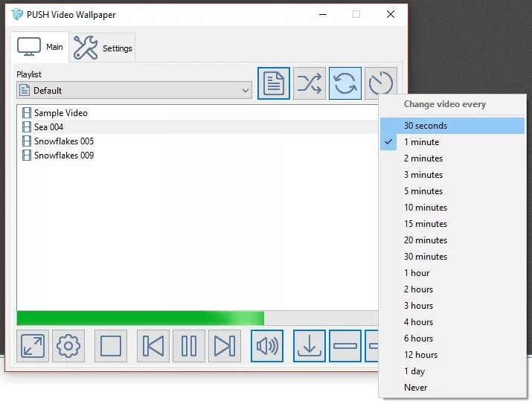Choose 10 minutes interval
Image resolution: width=532 pixels, height=404 pixels.
coord(452,208)
